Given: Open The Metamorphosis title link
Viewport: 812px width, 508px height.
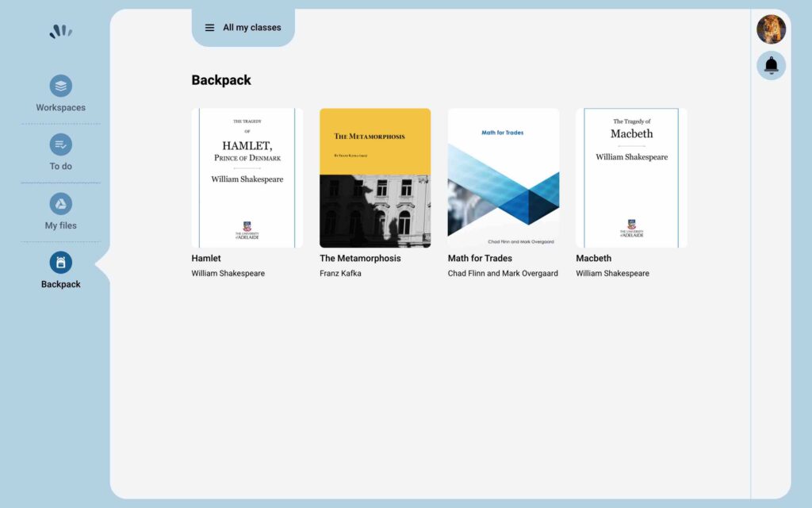Looking at the screenshot, I should [x=359, y=258].
